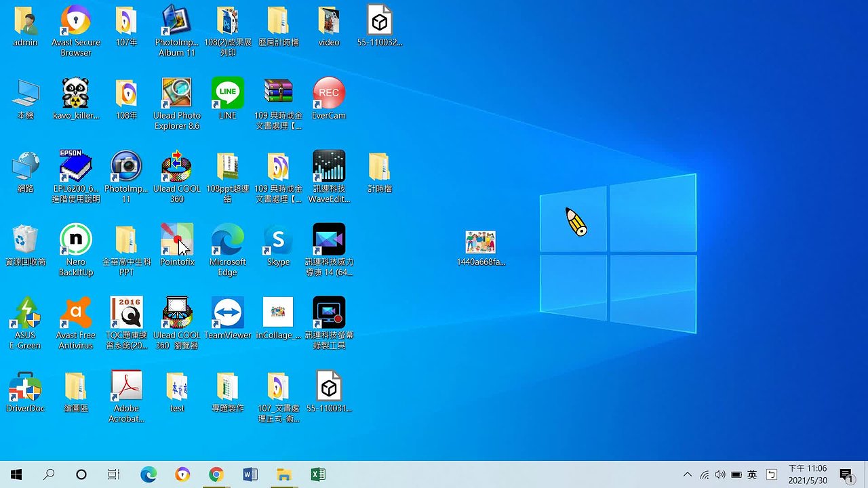Launch the Pointofix desktop shortcut

[177, 240]
